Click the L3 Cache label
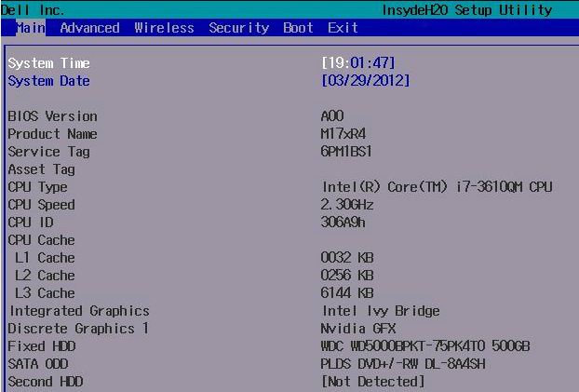579x392 pixels. click(45, 293)
